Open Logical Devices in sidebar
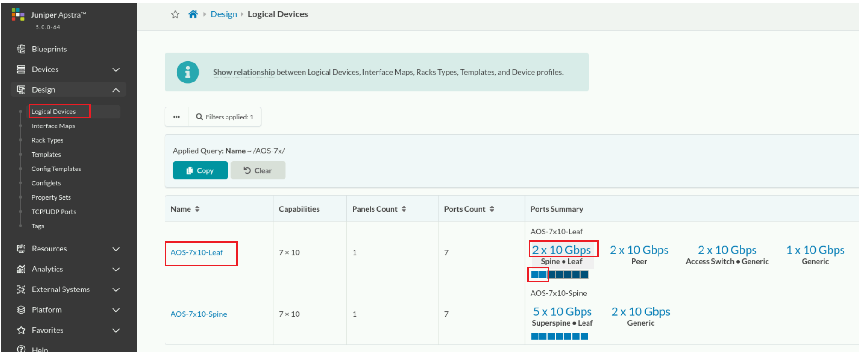 [x=53, y=112]
